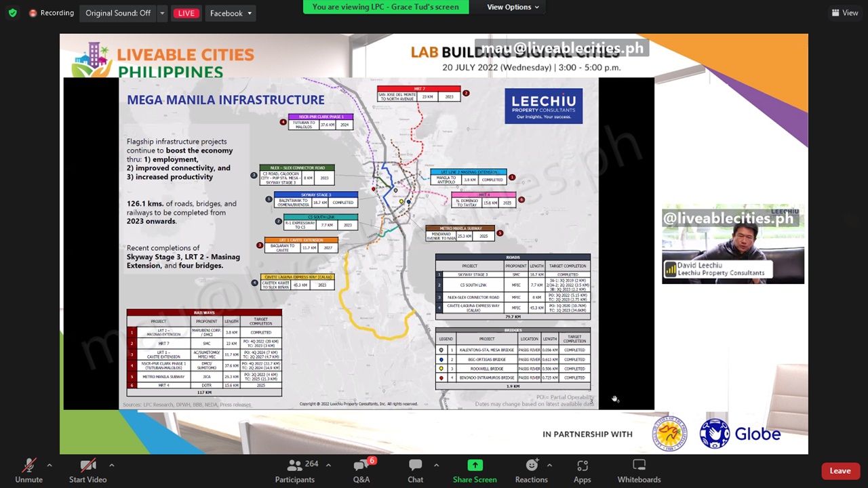Click the audio signal icon beside David Leechiu

tap(670, 269)
